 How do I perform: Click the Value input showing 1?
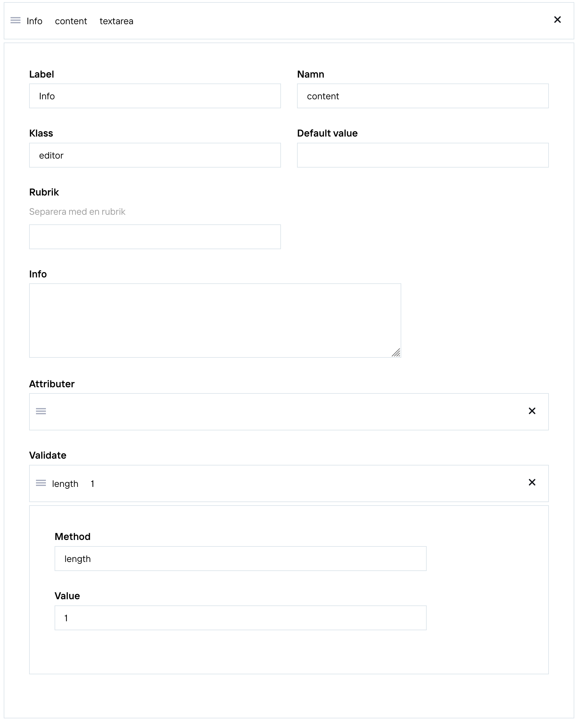tap(241, 618)
